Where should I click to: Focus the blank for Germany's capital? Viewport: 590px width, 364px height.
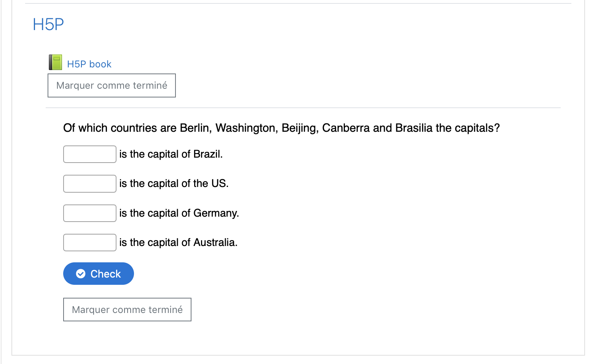tap(90, 213)
